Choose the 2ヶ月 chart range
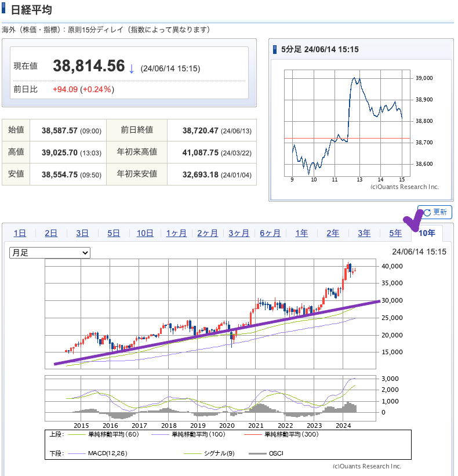Viewport: 458px width, 476px height. point(208,233)
